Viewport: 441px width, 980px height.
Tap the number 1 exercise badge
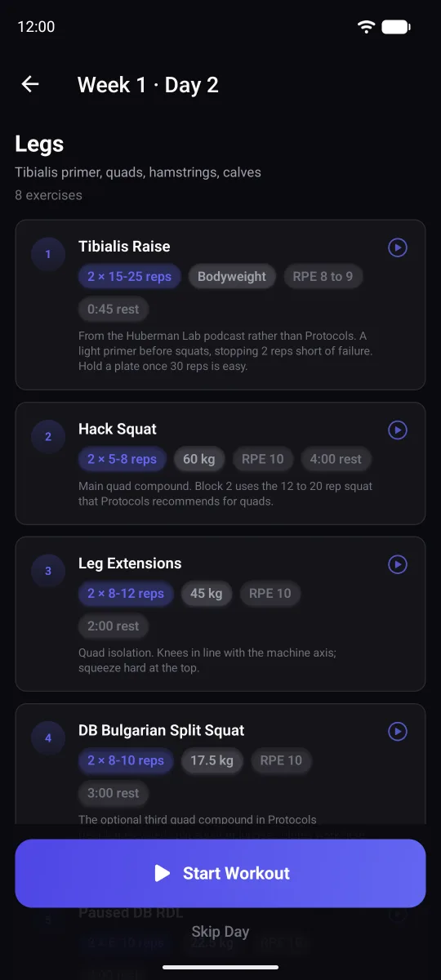[48, 254]
